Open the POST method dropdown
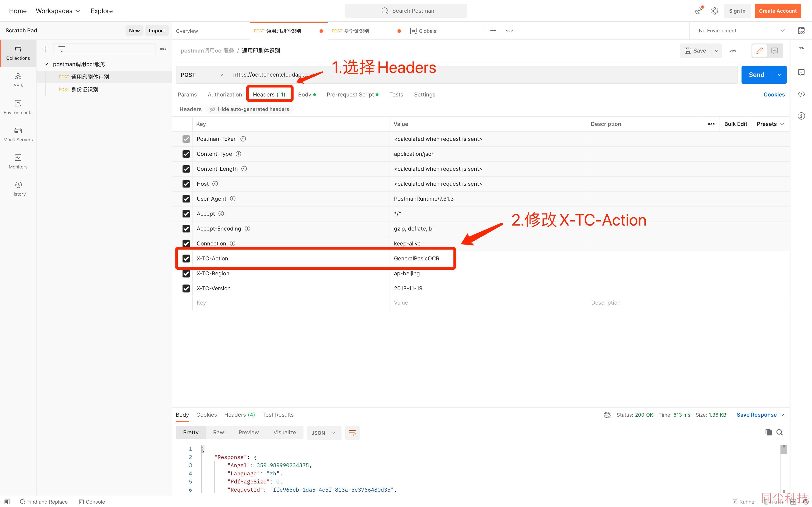812x507 pixels. 202,75
